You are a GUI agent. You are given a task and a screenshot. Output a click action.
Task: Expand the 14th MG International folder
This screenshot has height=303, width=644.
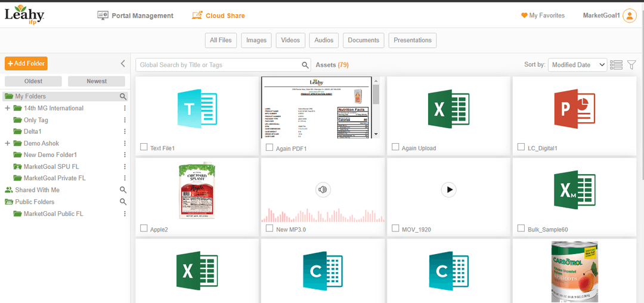[x=8, y=109]
